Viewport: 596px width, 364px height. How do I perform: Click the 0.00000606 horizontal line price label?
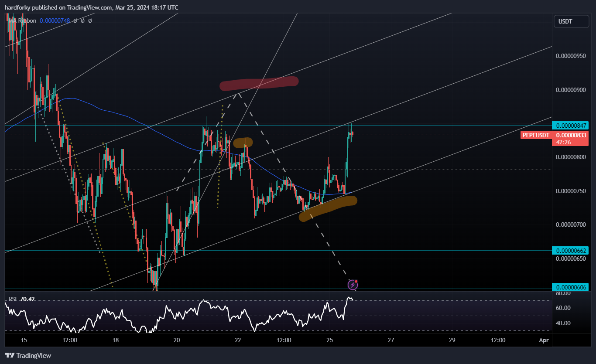[x=571, y=287]
